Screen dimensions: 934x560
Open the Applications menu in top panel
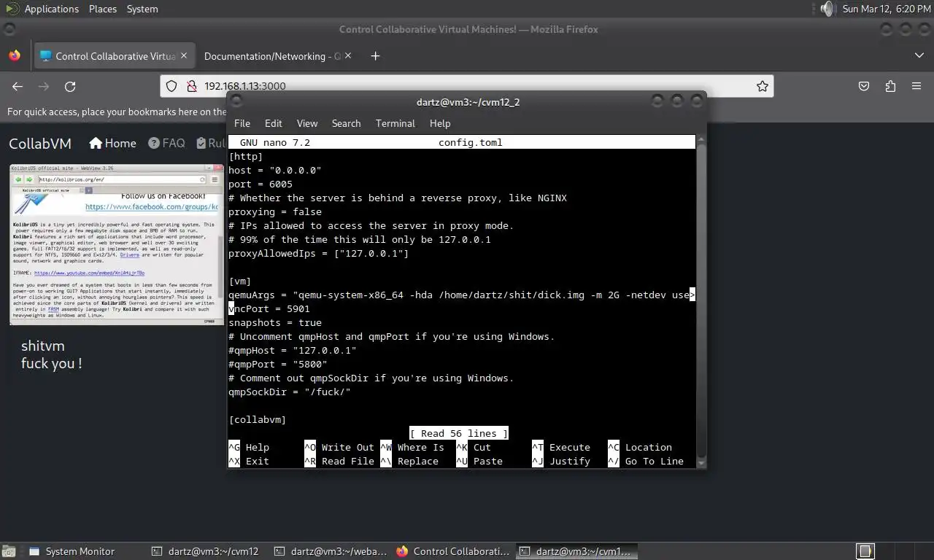click(51, 9)
